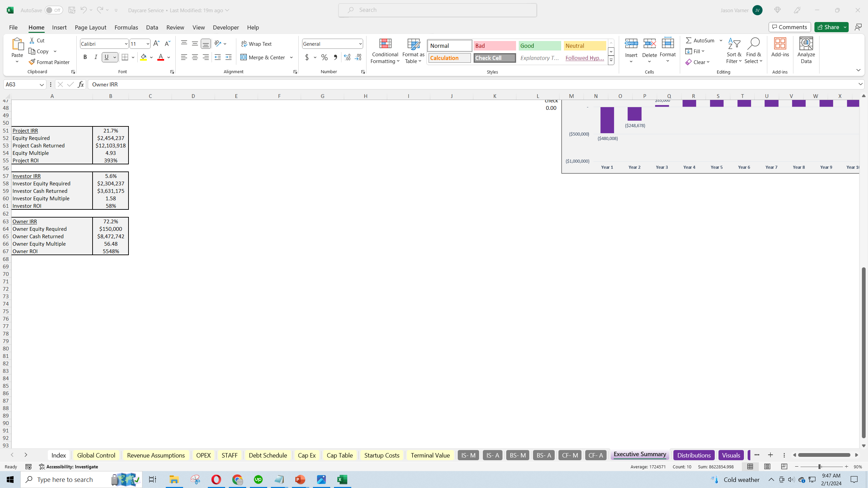Open the Comments pane button
Image resolution: width=868 pixels, height=488 pixels.
(x=790, y=27)
